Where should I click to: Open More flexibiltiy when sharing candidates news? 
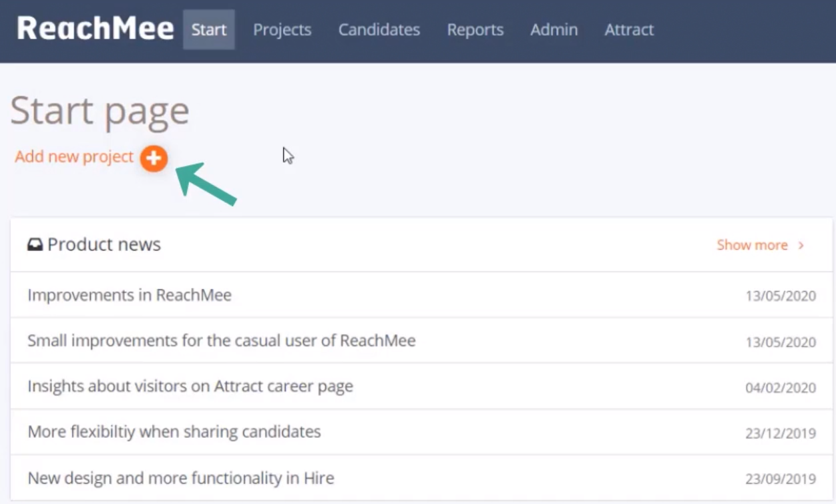[174, 431]
